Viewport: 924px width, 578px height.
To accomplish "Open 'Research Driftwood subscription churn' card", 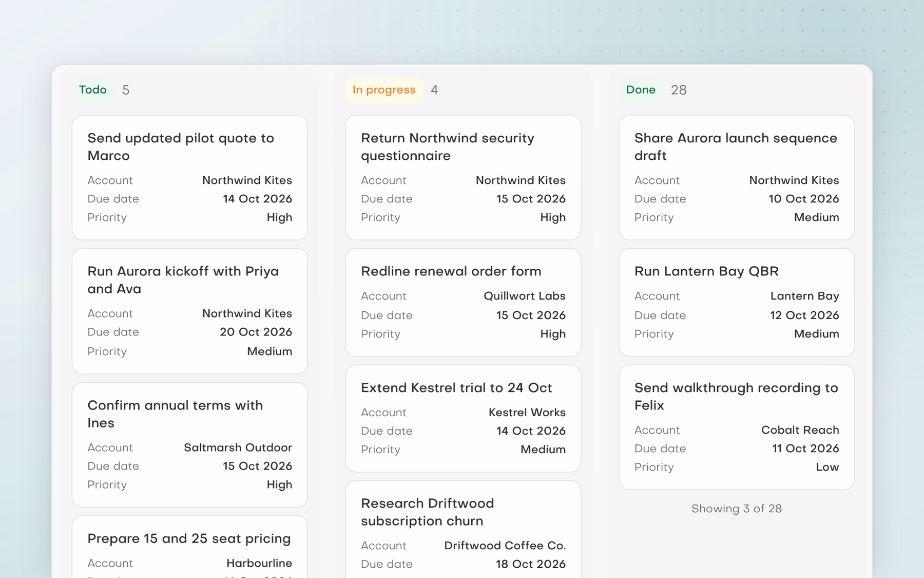I will (463, 530).
